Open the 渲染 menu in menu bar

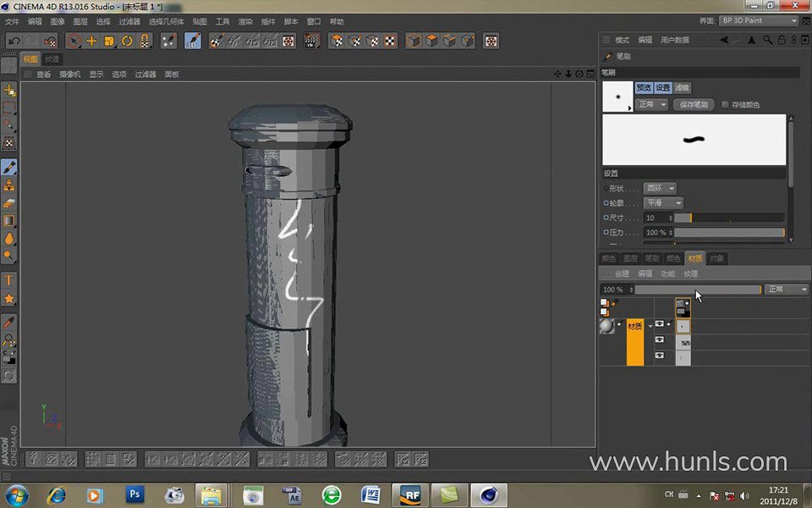coord(245,21)
